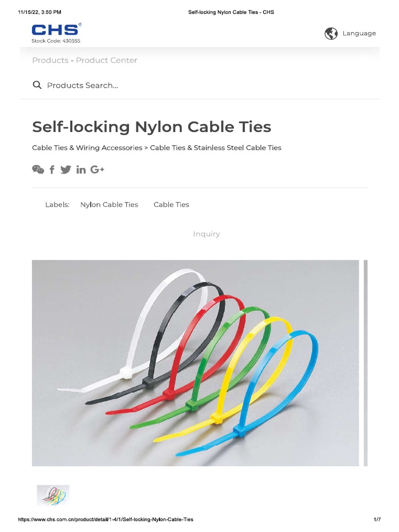Screen dimensions: 399x532
Task: Share on Twitter icon
Action: point(66,169)
